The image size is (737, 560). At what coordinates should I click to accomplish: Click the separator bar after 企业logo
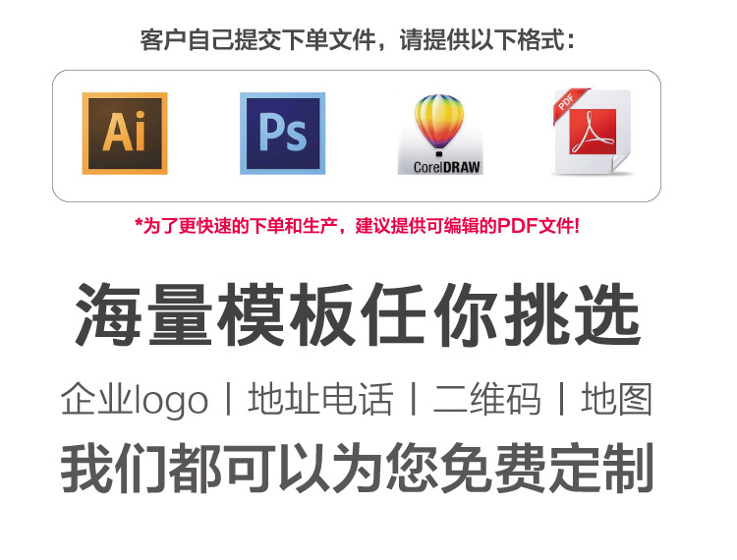tap(228, 399)
